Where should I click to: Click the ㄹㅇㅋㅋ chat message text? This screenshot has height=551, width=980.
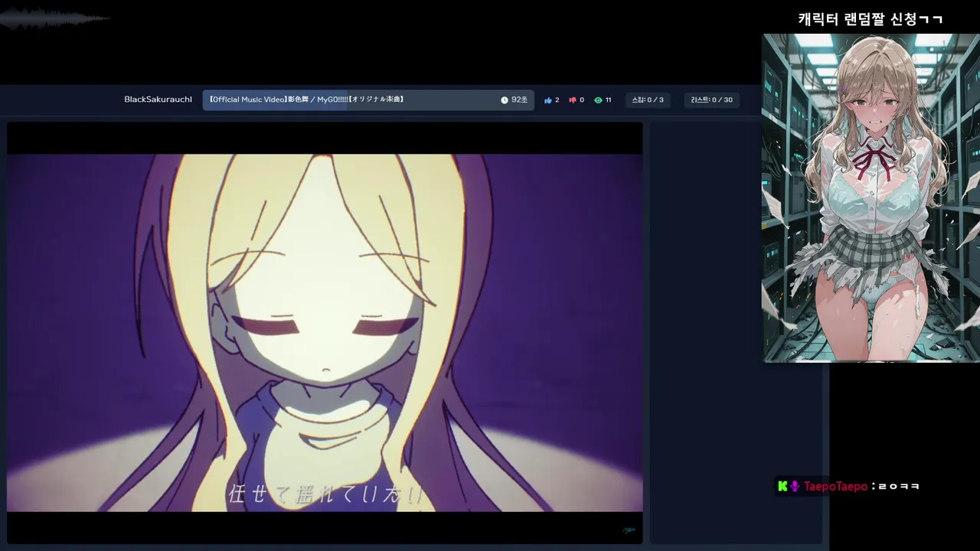(x=898, y=487)
